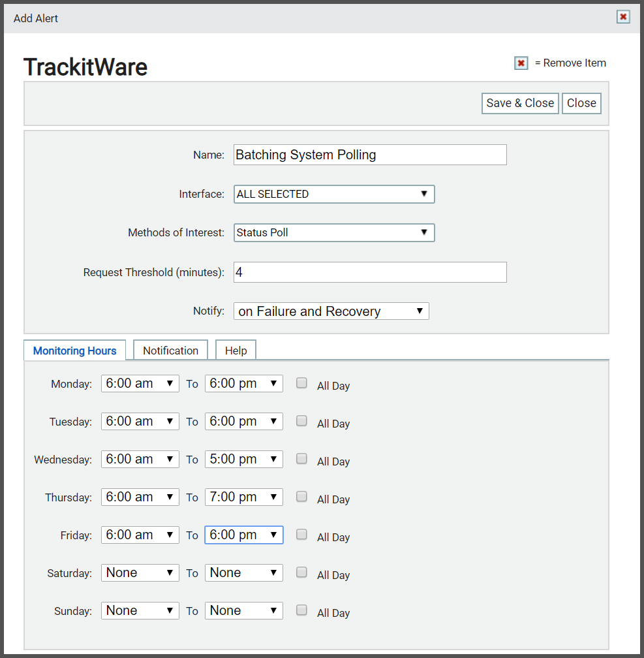
Task: Open Sunday end time dropdown
Action: tap(244, 610)
